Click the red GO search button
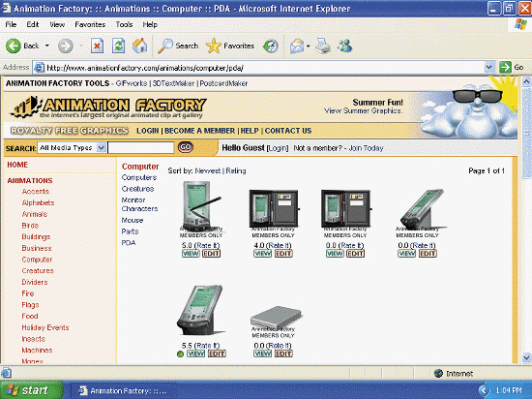532x399 pixels. click(x=186, y=147)
